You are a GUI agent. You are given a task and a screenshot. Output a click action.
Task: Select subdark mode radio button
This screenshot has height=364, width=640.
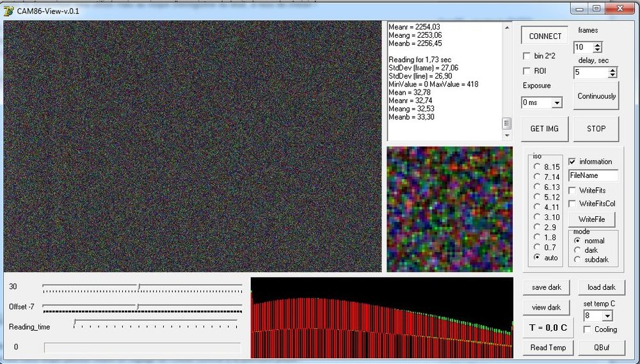[x=577, y=260]
